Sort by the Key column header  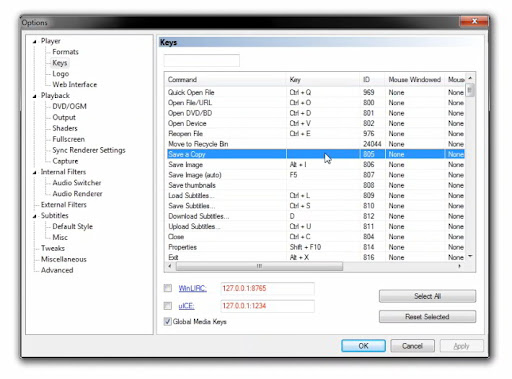point(323,80)
